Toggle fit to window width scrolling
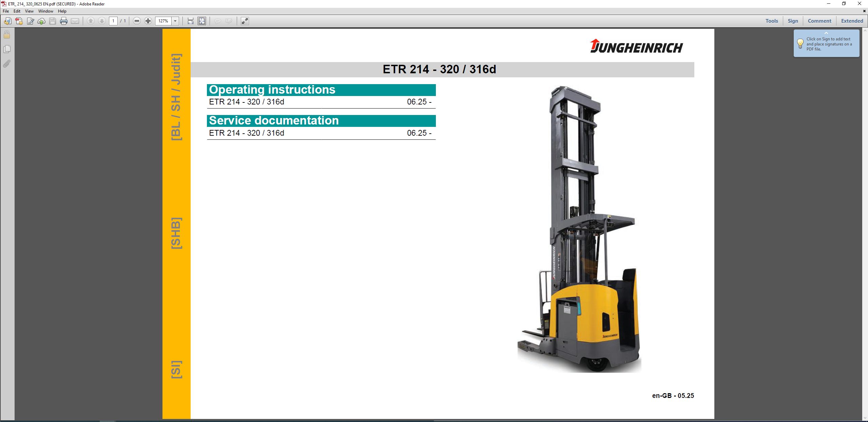Image resolution: width=868 pixels, height=422 pixels. [x=190, y=21]
